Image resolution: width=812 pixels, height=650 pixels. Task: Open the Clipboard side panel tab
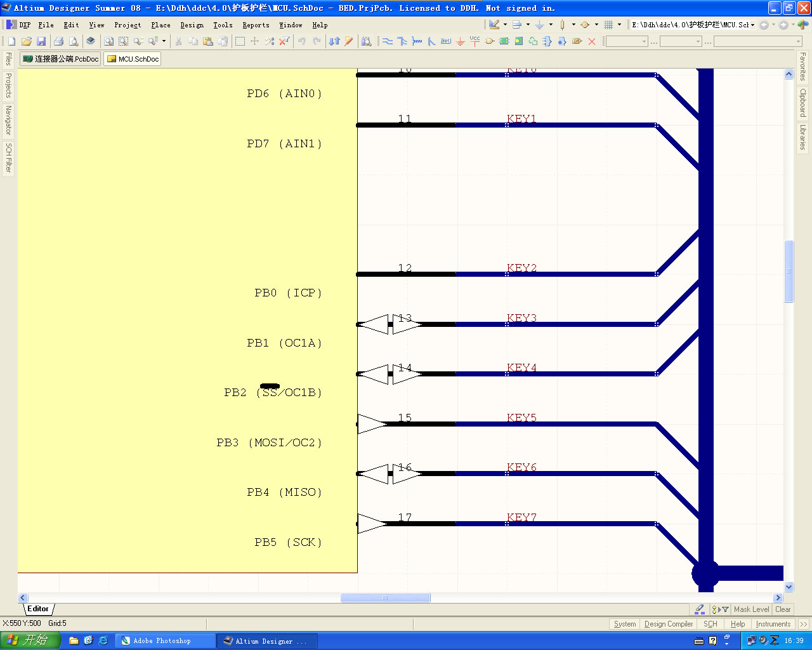(x=802, y=102)
